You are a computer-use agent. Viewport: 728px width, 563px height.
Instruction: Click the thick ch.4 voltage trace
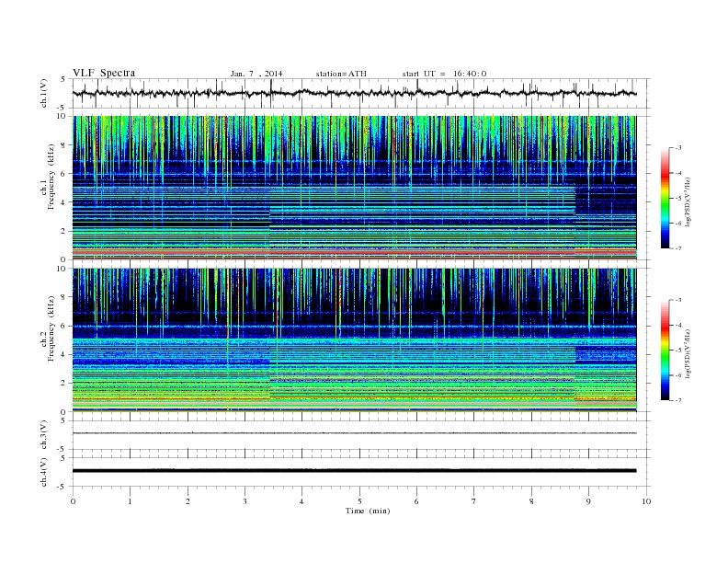(354, 471)
